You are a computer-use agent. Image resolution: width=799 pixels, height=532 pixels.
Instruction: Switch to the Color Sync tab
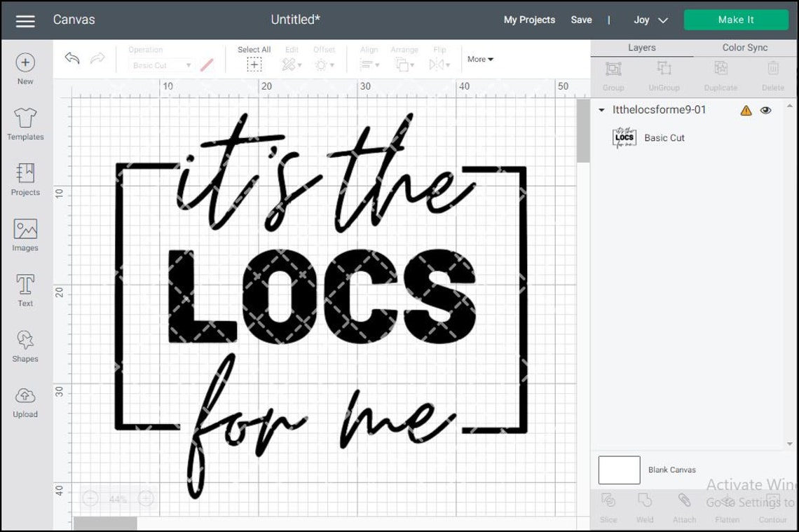[744, 48]
